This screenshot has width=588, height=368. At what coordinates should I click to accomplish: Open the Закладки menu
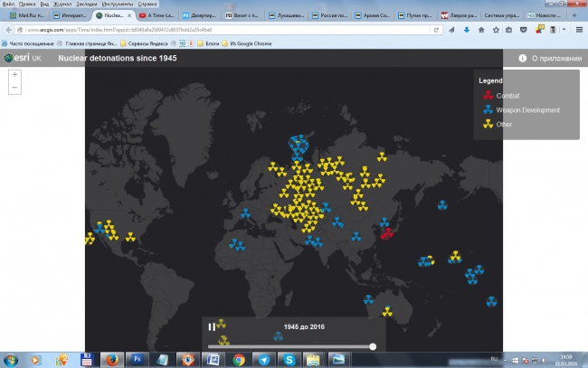click(x=86, y=4)
